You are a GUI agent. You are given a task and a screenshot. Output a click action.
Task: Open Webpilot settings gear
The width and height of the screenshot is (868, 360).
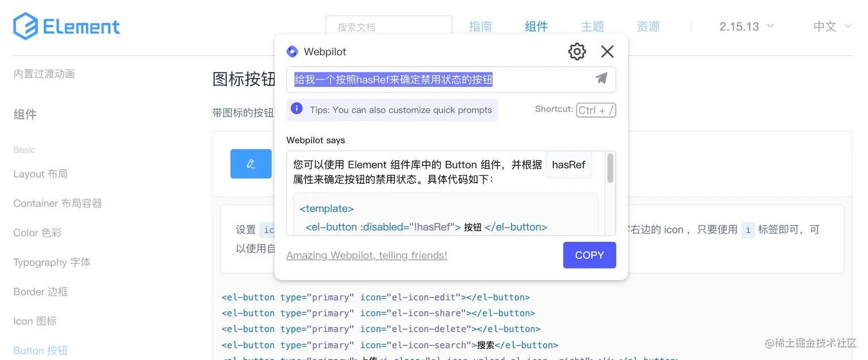(x=577, y=52)
